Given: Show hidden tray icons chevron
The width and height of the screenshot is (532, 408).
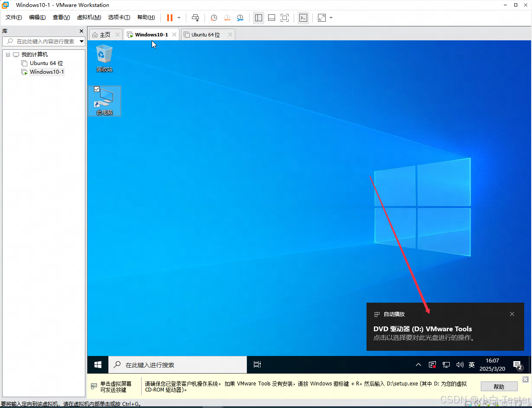Looking at the screenshot, I should 418,365.
